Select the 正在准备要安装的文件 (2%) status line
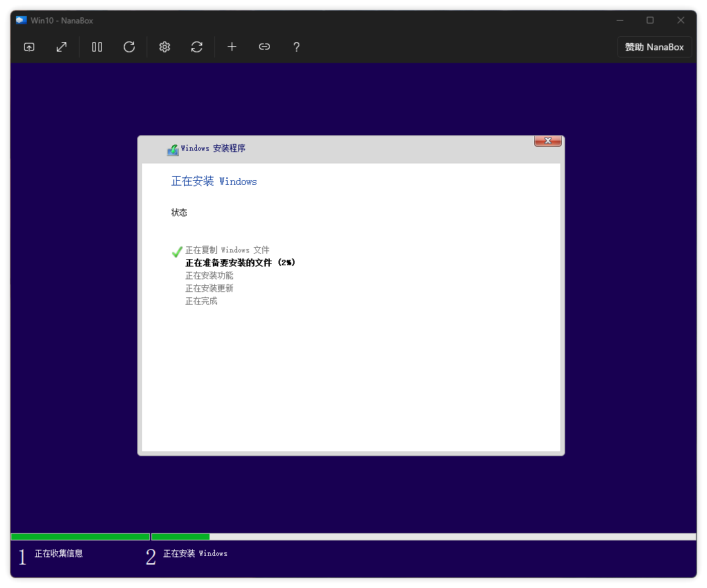This screenshot has height=588, width=707. (x=240, y=263)
